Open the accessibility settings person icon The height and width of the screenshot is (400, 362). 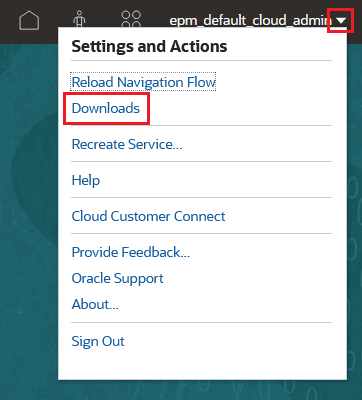coord(79,19)
